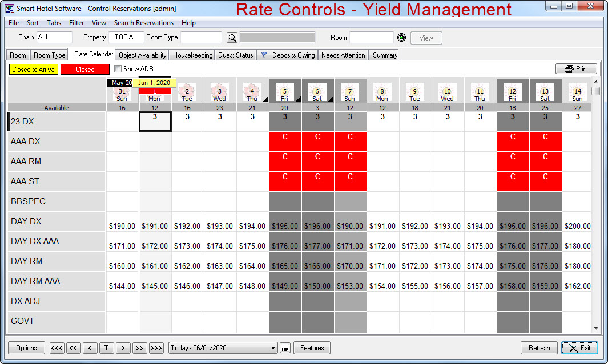Jump back with the <<< button

pos(57,347)
